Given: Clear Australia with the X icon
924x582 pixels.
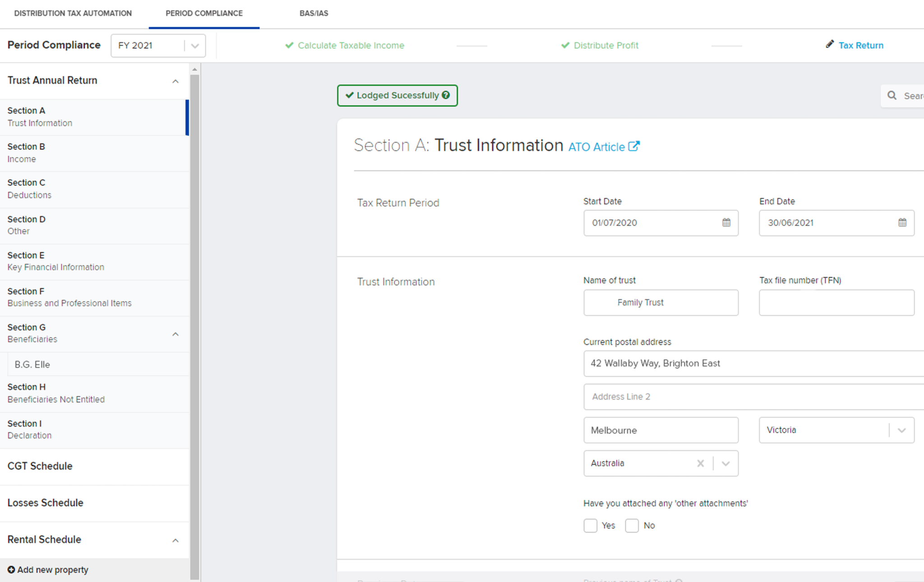Looking at the screenshot, I should coord(700,463).
